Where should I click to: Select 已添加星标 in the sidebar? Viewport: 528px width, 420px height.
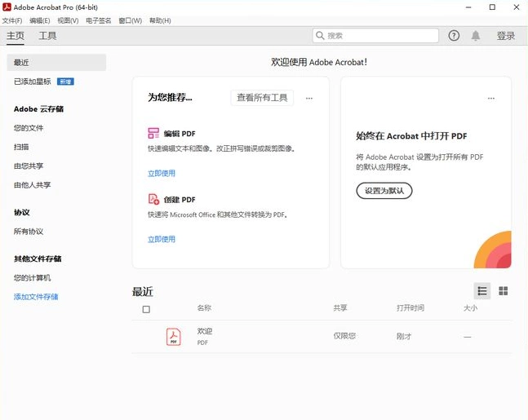[33, 82]
